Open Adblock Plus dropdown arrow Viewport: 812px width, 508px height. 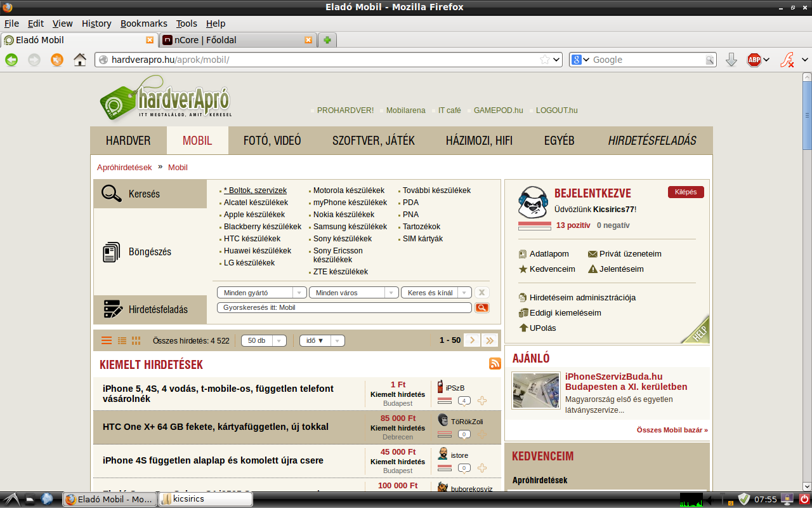click(766, 60)
